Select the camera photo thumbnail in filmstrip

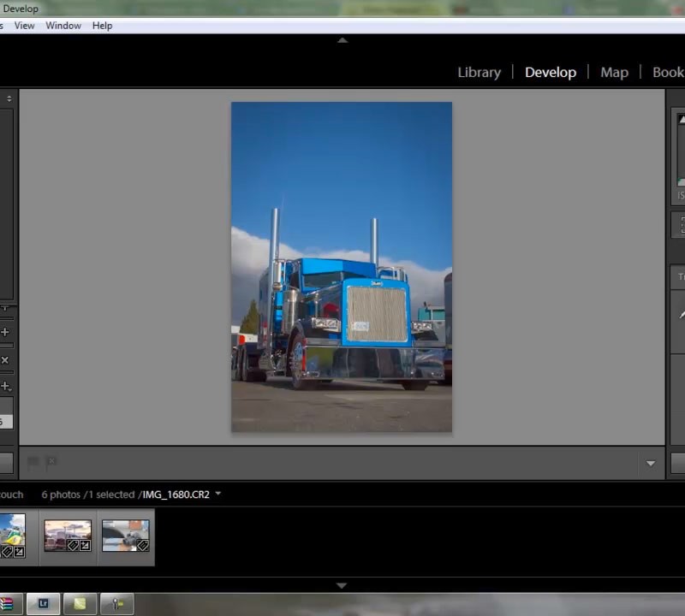point(125,536)
